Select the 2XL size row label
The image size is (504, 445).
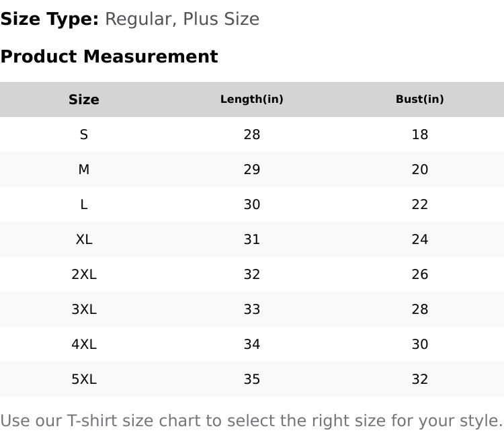pos(84,274)
